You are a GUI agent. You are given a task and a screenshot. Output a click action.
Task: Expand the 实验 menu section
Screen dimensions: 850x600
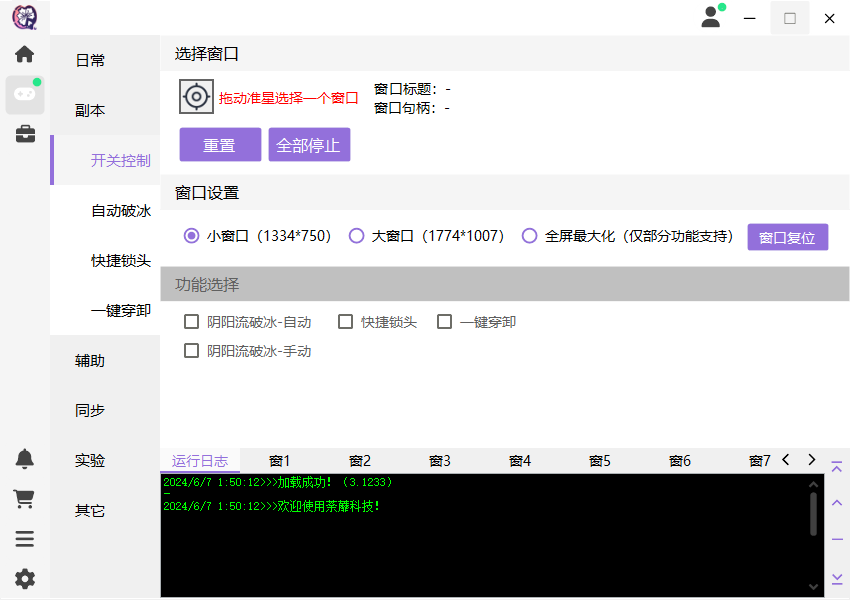click(105, 460)
